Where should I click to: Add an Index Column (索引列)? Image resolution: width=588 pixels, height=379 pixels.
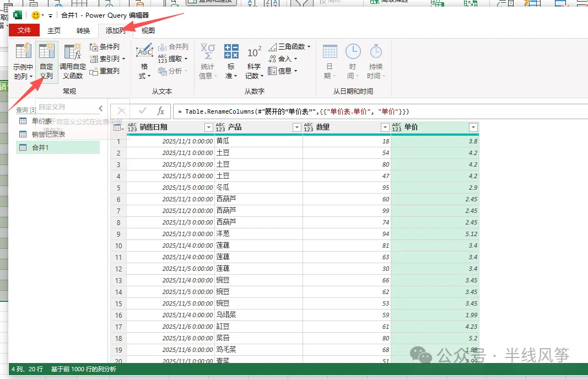107,59
